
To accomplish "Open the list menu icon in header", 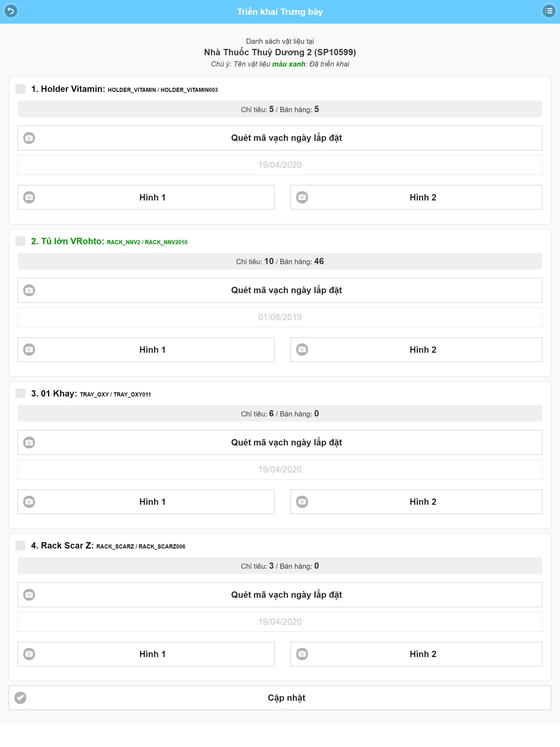I will point(549,11).
